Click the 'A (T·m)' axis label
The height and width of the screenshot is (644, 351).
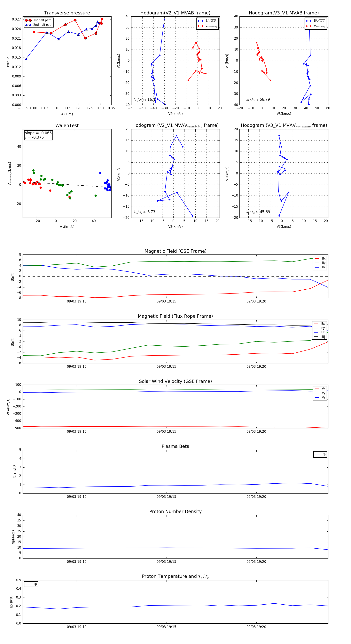[67, 114]
